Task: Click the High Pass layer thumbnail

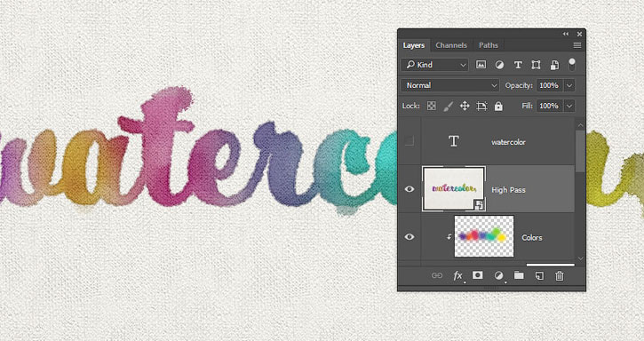Action: pos(453,188)
